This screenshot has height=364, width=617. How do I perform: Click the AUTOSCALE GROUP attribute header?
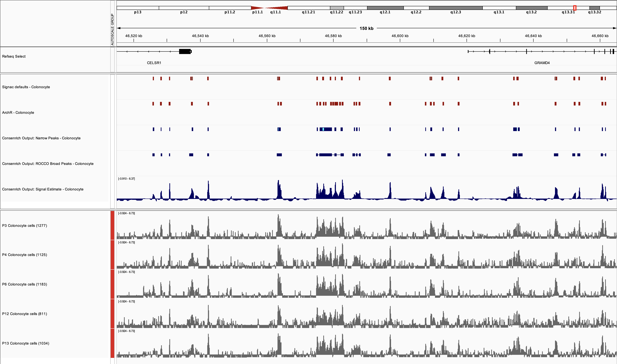coord(112,30)
